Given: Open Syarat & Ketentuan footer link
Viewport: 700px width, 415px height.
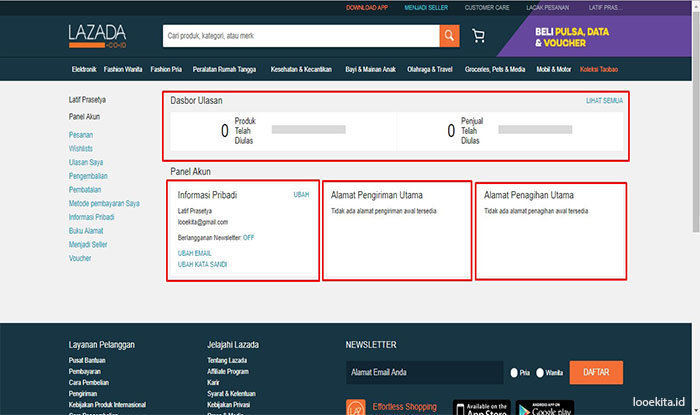Looking at the screenshot, I should pyautogui.click(x=231, y=394).
